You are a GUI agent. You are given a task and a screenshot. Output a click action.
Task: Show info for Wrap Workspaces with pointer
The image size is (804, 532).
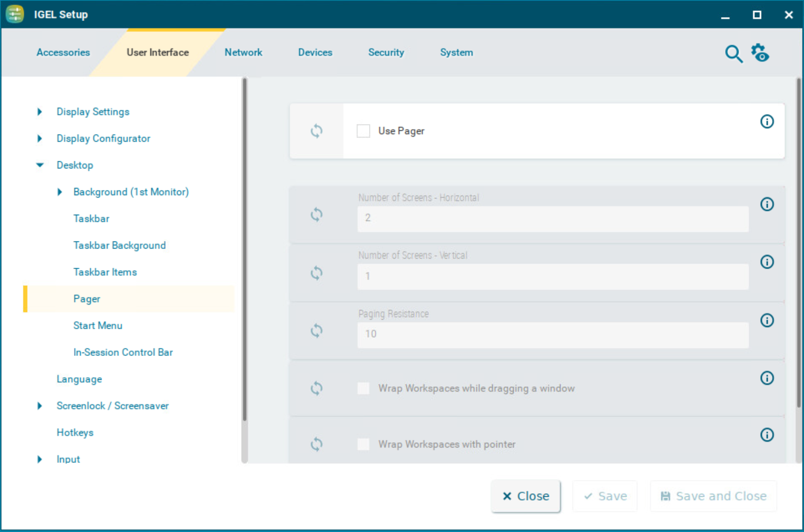pos(767,435)
